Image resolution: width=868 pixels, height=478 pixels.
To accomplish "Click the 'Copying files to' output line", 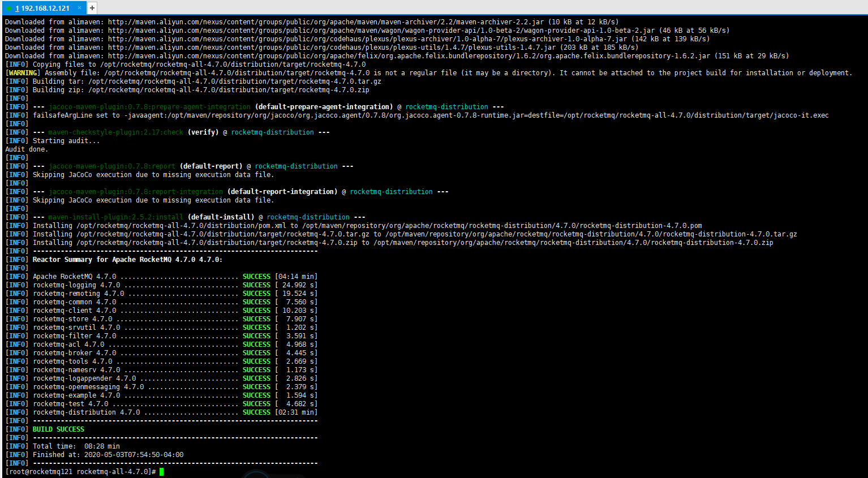I will coord(186,64).
